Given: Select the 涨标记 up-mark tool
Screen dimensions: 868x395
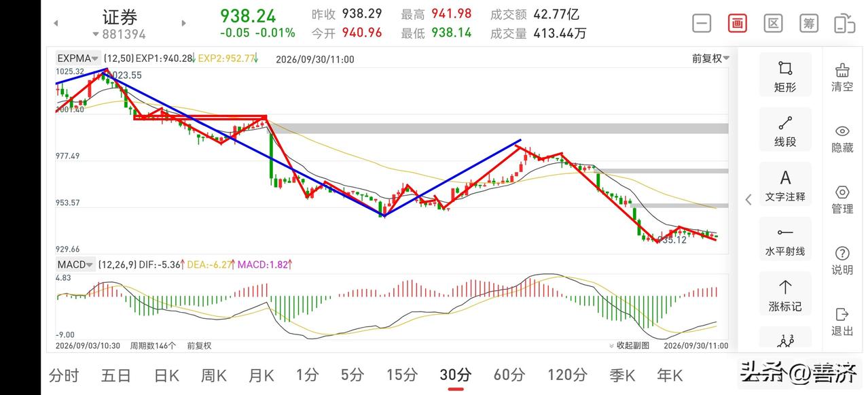Looking at the screenshot, I should pos(784,294).
